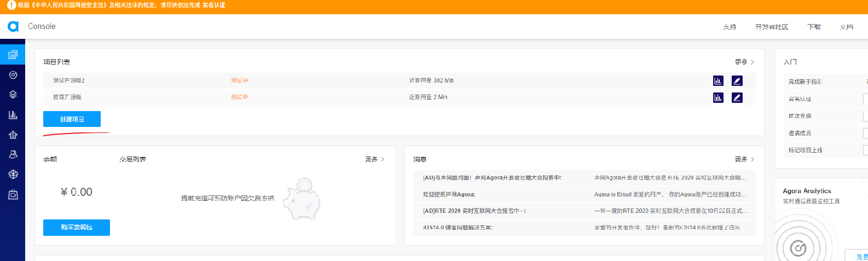Click 完成新手指引 in the 入门 panel
The width and height of the screenshot is (868, 261).
click(x=805, y=82)
